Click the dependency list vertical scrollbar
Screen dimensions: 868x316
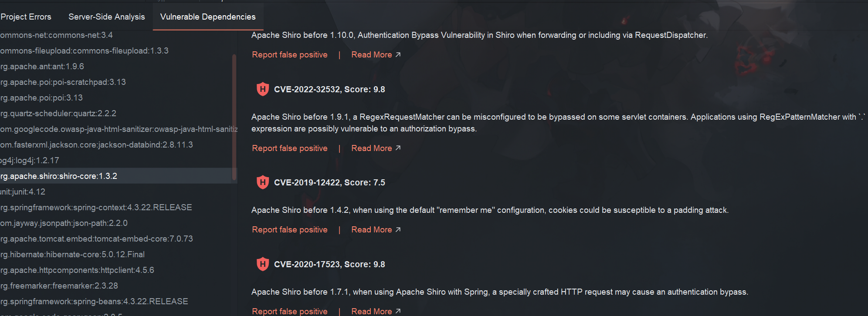click(x=234, y=117)
